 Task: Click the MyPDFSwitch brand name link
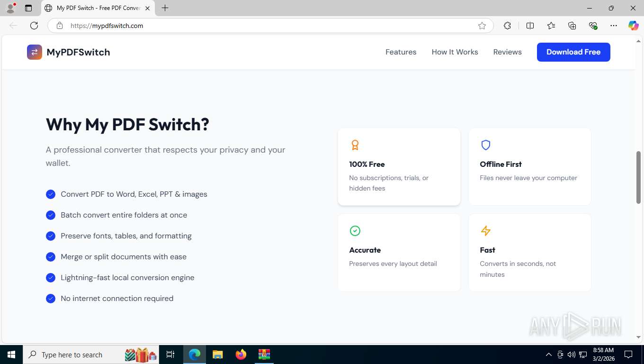[x=78, y=52]
